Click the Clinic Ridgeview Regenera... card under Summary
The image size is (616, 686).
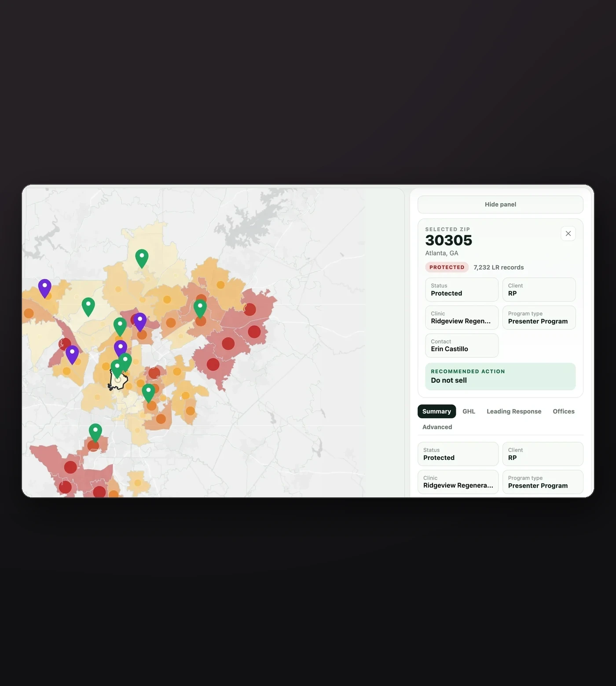pyautogui.click(x=458, y=482)
